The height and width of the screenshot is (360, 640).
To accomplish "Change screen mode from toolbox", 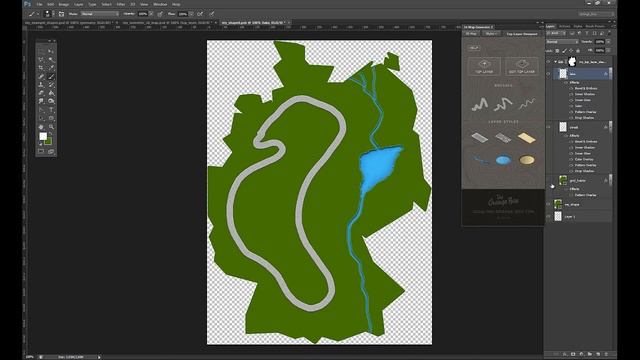I will click(51, 151).
